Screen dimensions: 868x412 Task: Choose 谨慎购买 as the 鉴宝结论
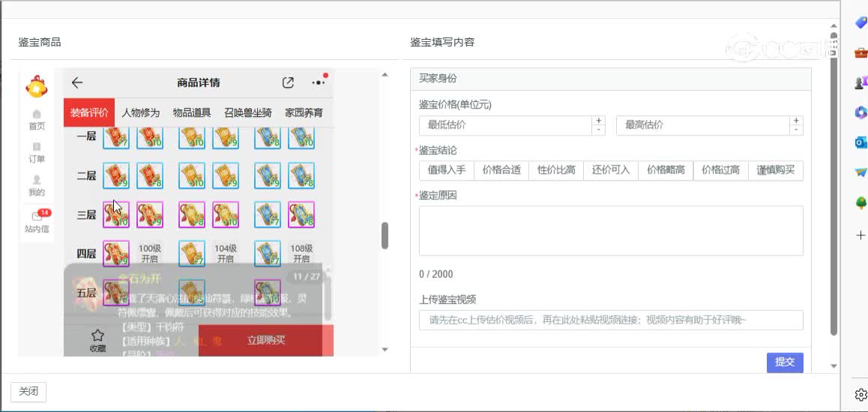pyautogui.click(x=776, y=170)
